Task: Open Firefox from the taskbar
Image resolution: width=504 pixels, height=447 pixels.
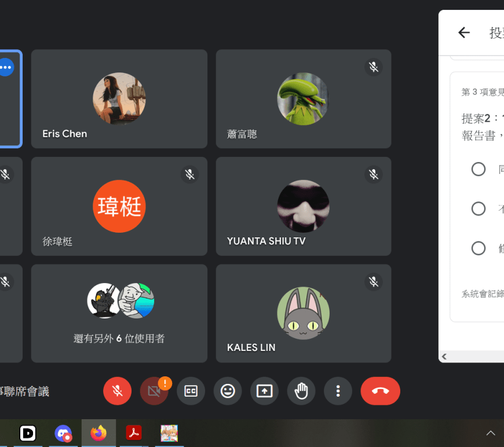Action: point(98,433)
